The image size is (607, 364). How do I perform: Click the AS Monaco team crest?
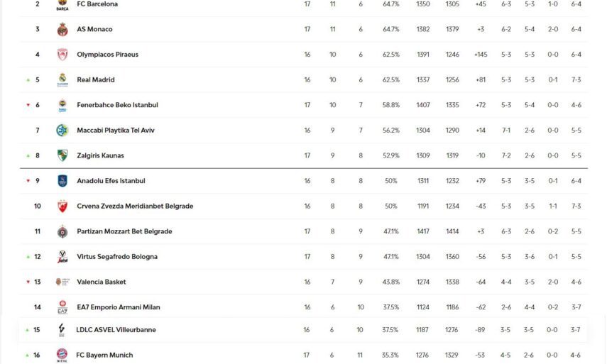point(62,29)
